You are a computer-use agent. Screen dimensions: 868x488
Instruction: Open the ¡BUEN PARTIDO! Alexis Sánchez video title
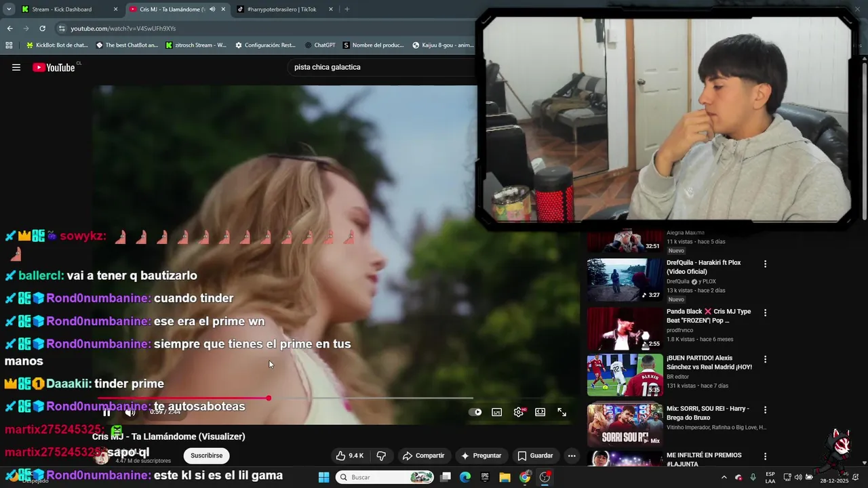click(x=709, y=362)
